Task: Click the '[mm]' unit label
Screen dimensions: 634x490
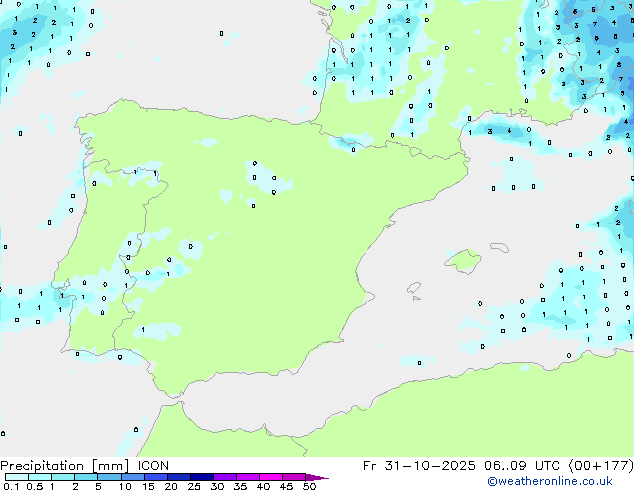Action: click(x=111, y=466)
